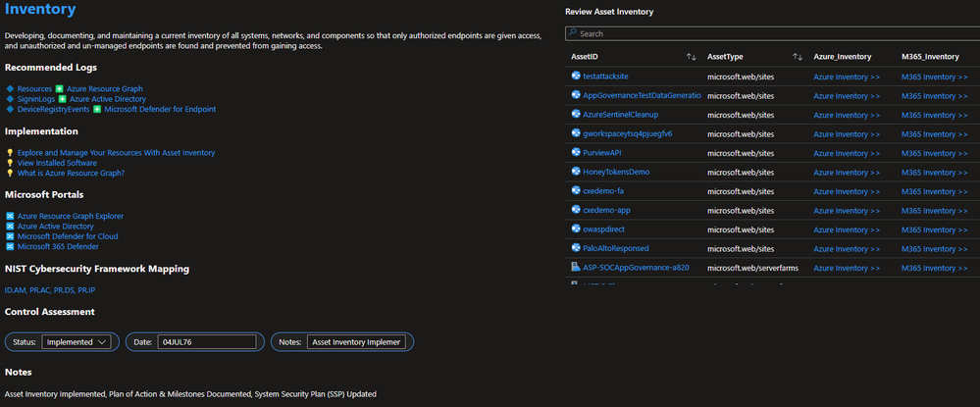
Task: Click the AppGovernanceTestDataGeneratio row icon
Action: [576, 95]
